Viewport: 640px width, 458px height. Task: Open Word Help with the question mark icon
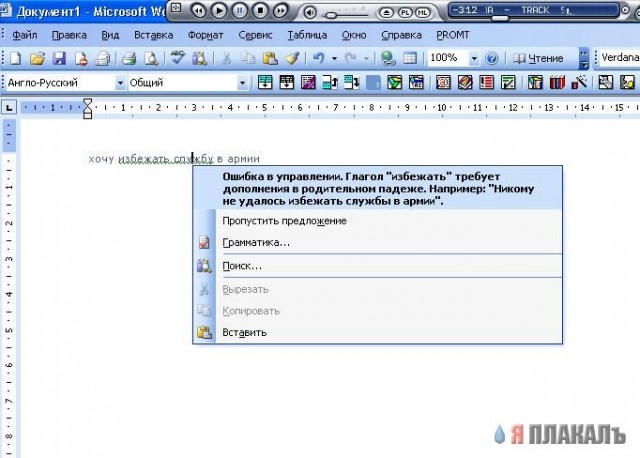491,58
